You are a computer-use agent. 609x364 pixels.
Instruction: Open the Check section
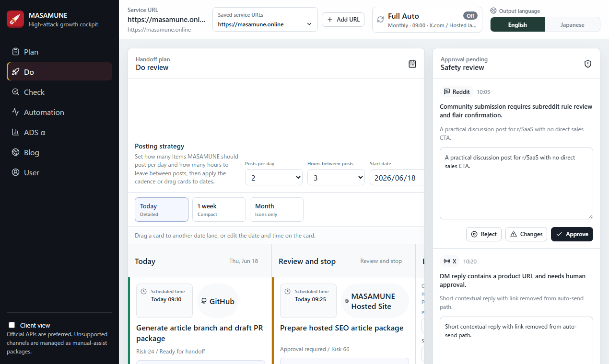tap(59, 92)
